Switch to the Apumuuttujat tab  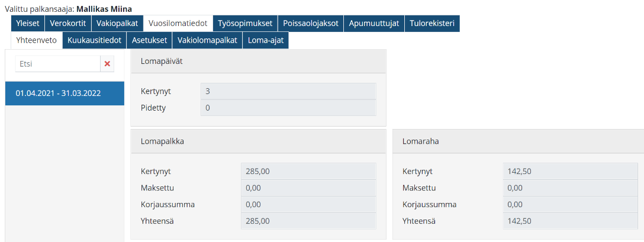pos(374,23)
